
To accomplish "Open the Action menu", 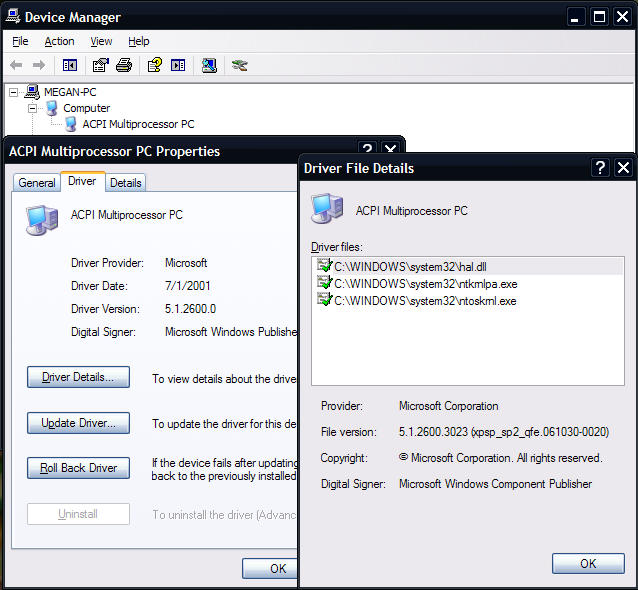I will pos(59,41).
